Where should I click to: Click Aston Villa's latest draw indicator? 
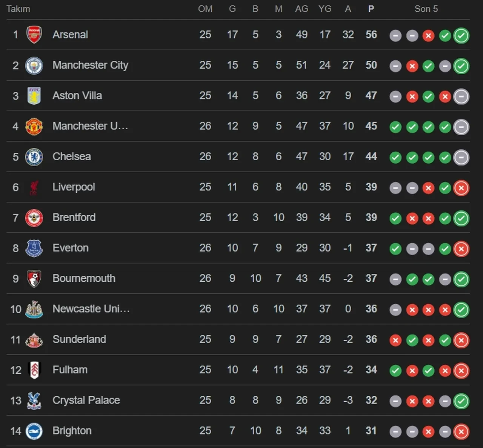461,97
